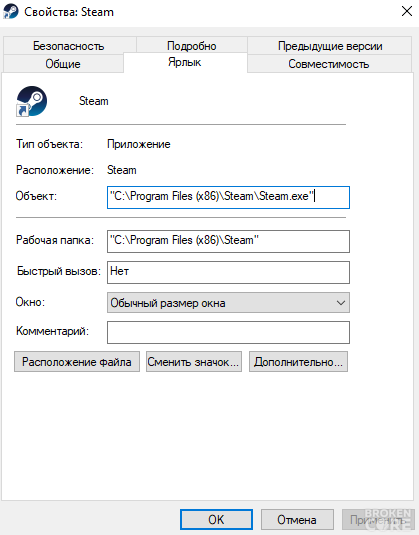This screenshot has height=535, width=419.
Task: Switch to the Общие tab
Action: coord(63,64)
